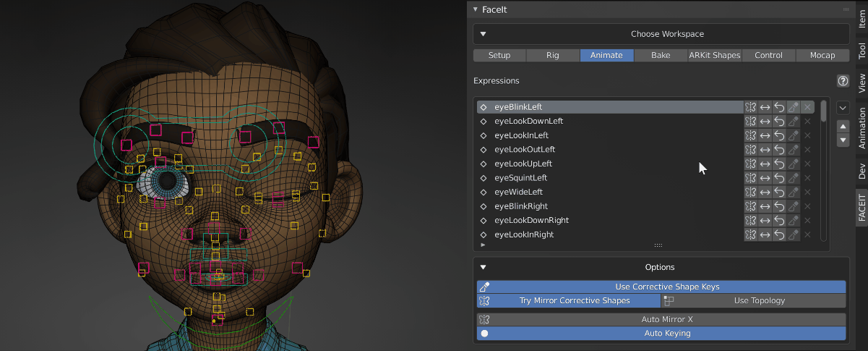Click the corrective sculpt brush icon for eyeBlinkLeft
This screenshot has height=351, width=868.
pyautogui.click(x=793, y=107)
